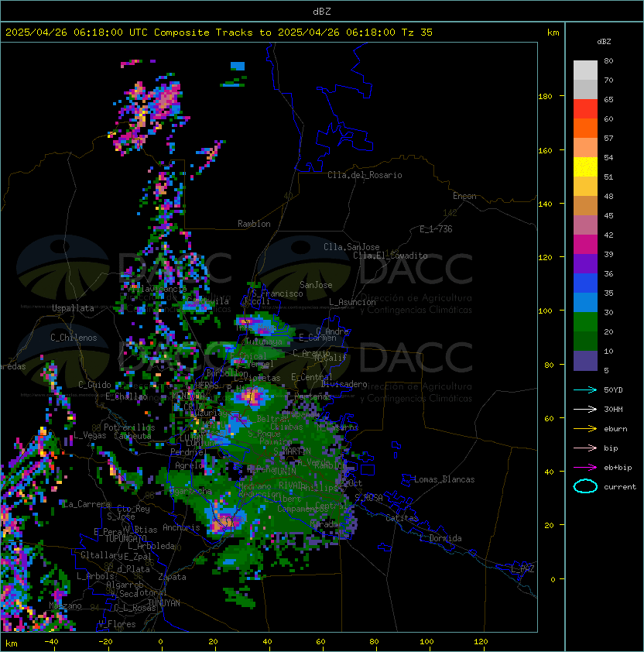The height and width of the screenshot is (652, 644).
Task: Click the '180' tick on the right axis
Action: (545, 97)
